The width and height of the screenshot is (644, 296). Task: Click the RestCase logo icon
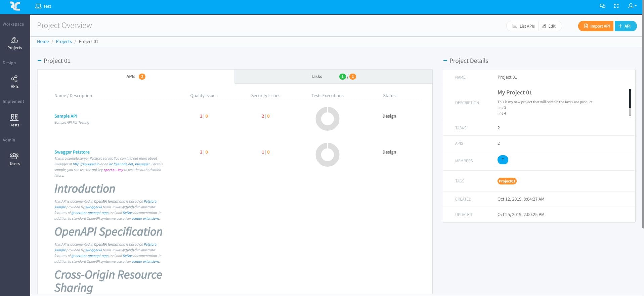(15, 6)
